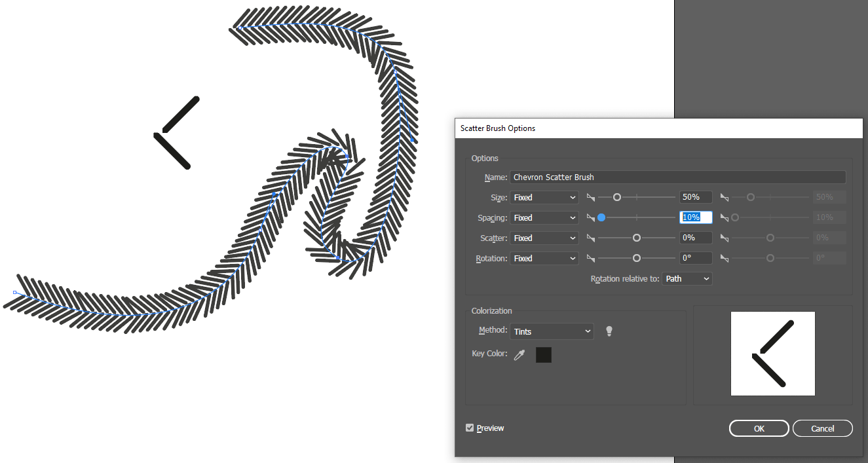Open the Rotation relative to Path dropdown
Viewport: 868px width, 463px height.
[687, 278]
